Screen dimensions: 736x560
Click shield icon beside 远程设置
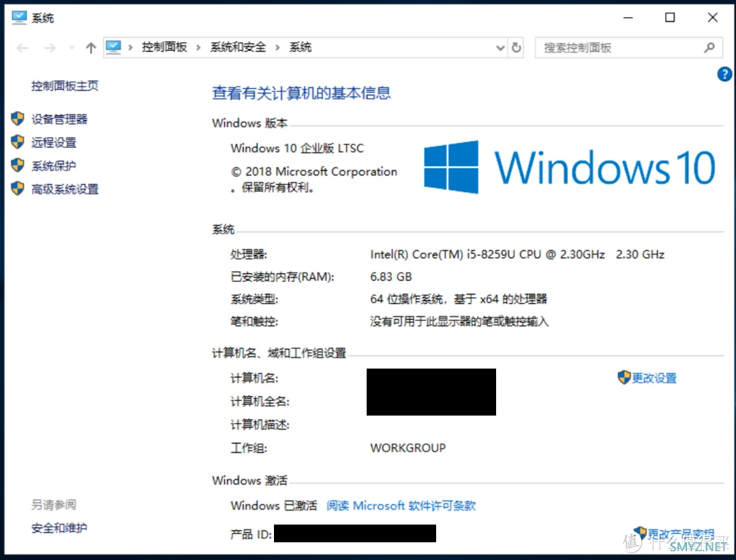pos(17,142)
